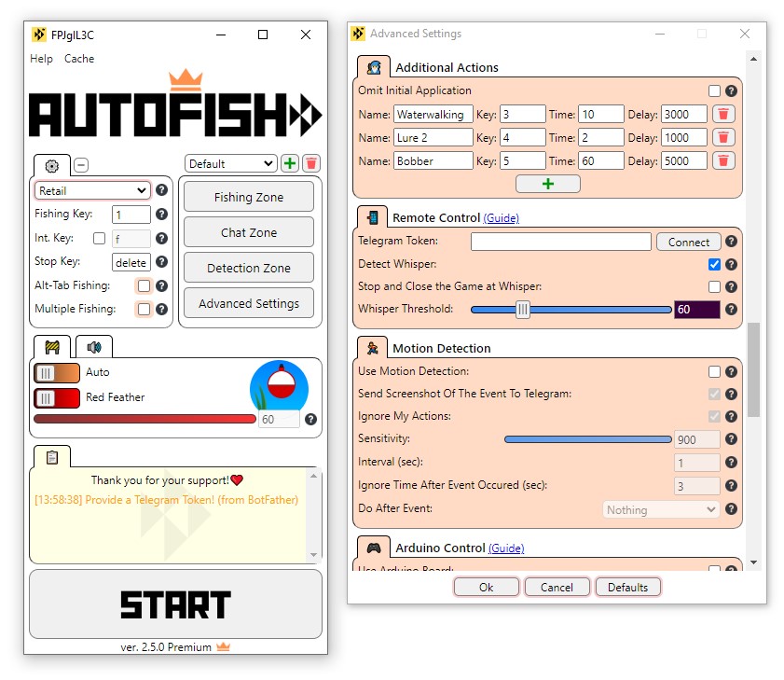Enable Multiple Fishing checkbox
The height and width of the screenshot is (680, 784).
(144, 310)
